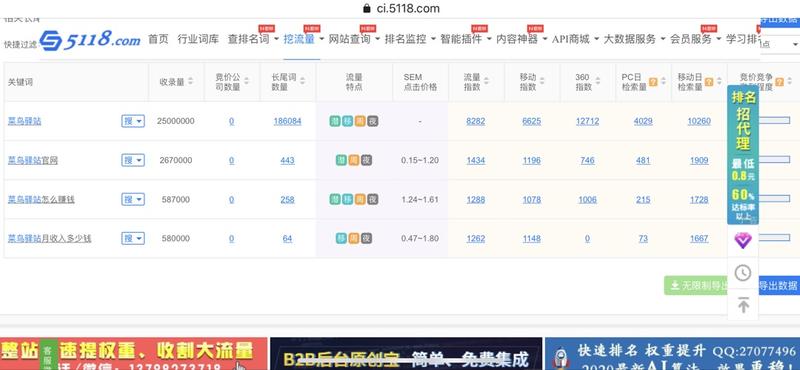Open 搜 dropdown for 菜鸟驿站怎么赚钱 row
Screen dimensions: 800x370
[x=133, y=200]
